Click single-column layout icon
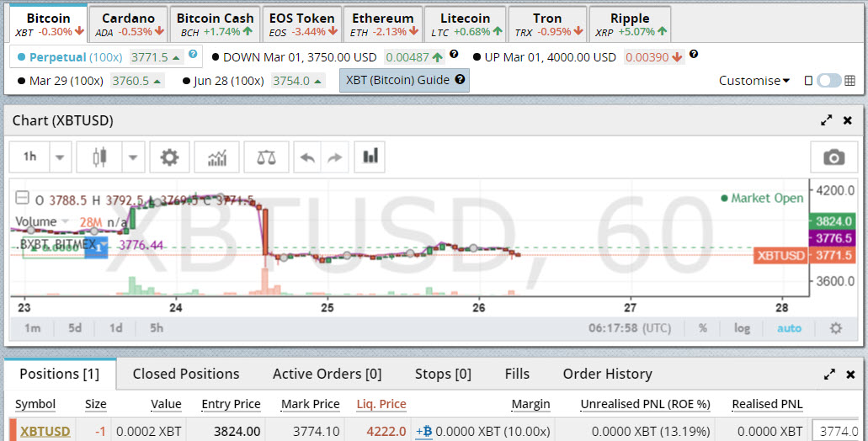 point(808,81)
